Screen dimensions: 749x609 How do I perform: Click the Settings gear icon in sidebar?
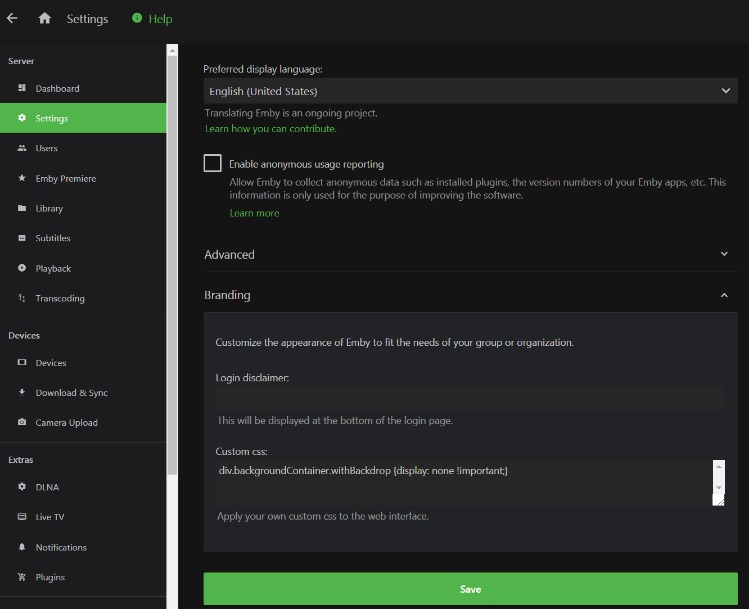point(22,118)
